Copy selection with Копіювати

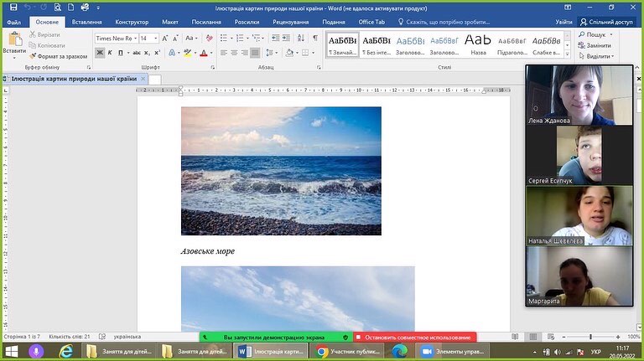pyautogui.click(x=47, y=45)
